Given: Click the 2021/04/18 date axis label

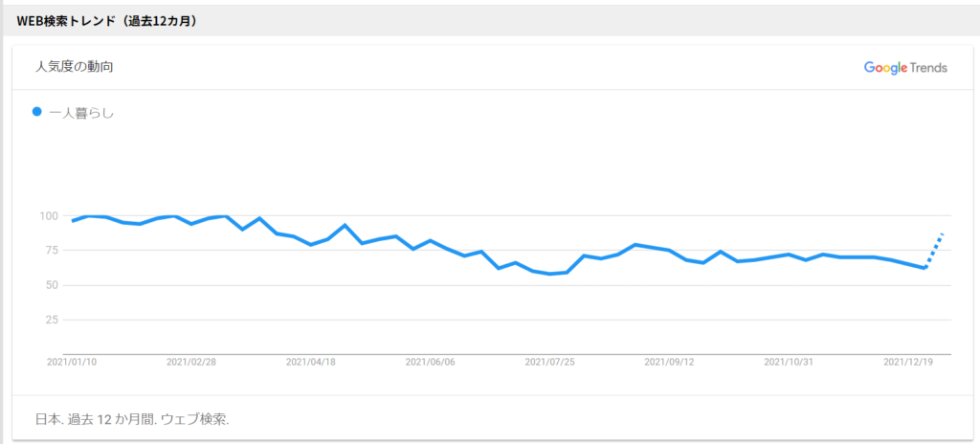Looking at the screenshot, I should coord(311,362).
